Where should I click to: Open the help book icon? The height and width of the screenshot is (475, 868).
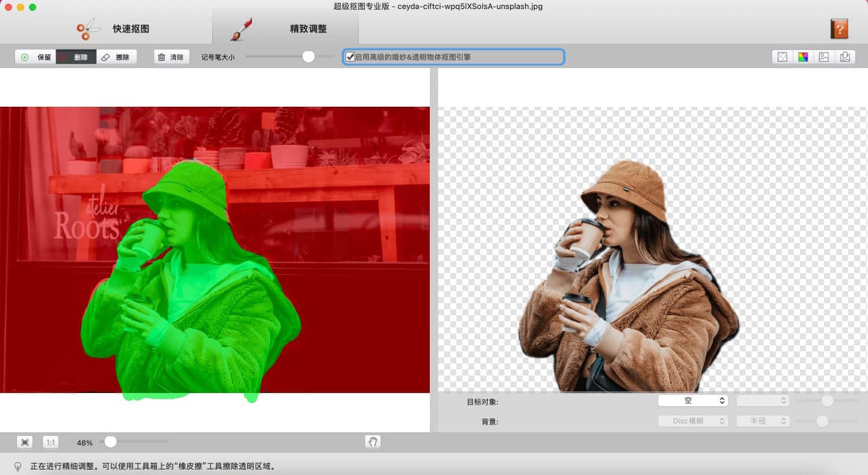(839, 29)
